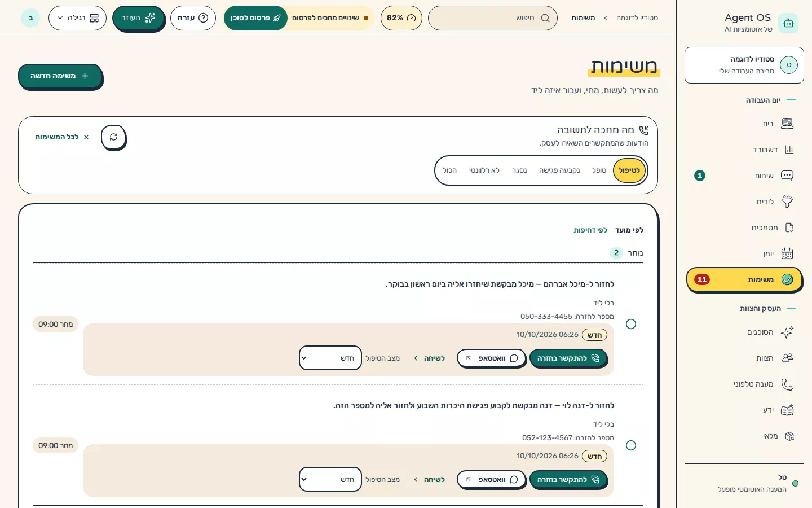Open דשבורד dashboard in the sidebar
Viewport: 812px width, 508px height.
click(x=744, y=150)
